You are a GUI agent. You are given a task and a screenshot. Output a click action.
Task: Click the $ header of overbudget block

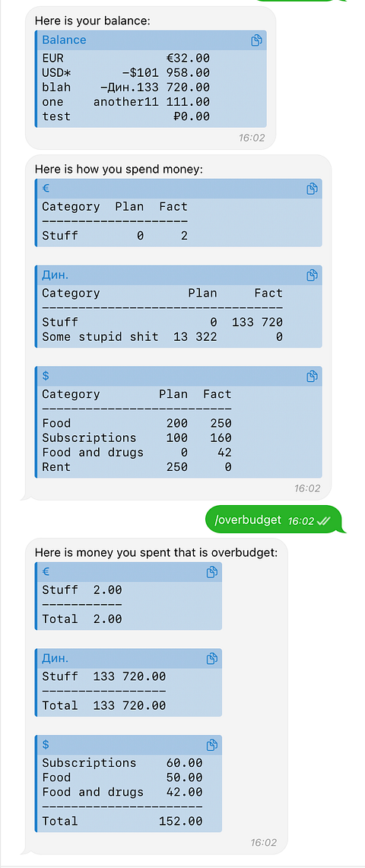pyautogui.click(x=46, y=745)
